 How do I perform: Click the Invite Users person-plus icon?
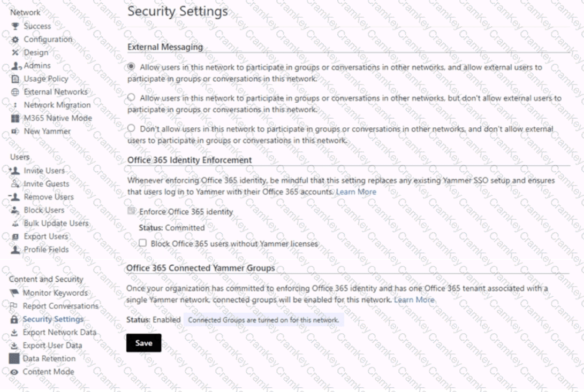[x=14, y=171]
